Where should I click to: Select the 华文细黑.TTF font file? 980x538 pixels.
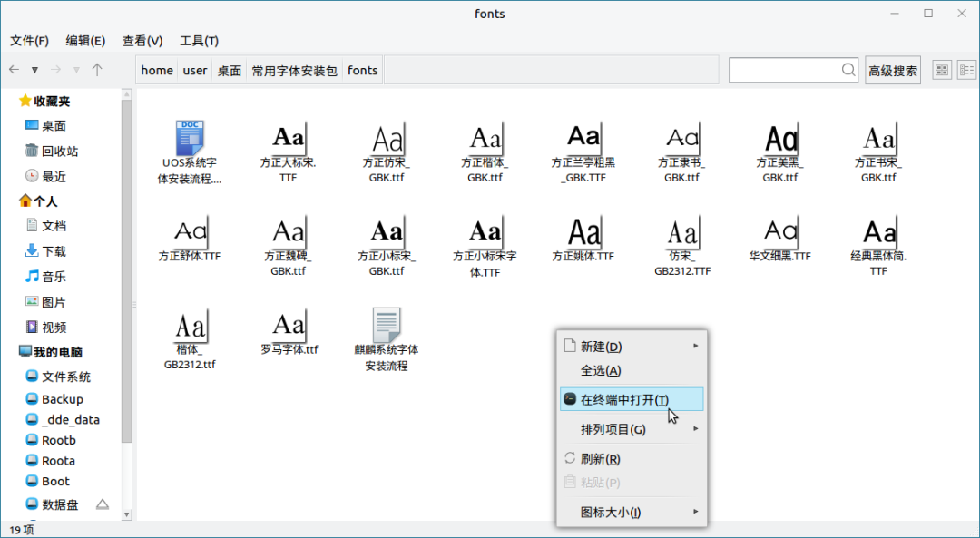coord(780,239)
